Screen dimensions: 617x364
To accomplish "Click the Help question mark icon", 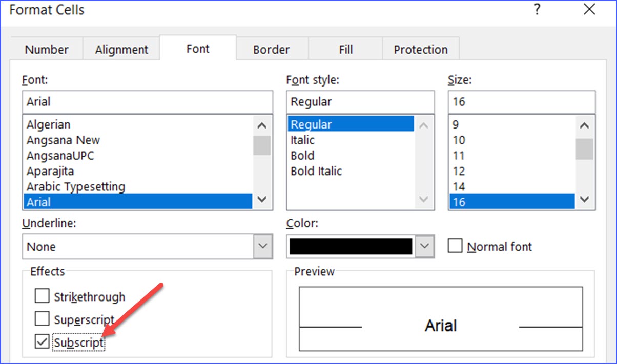I will (x=537, y=9).
